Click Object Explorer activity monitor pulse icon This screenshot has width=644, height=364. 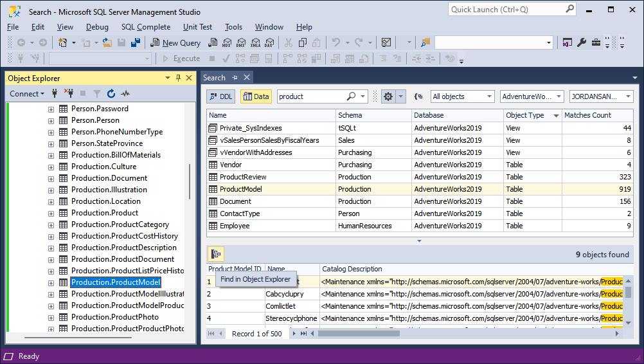(x=125, y=94)
